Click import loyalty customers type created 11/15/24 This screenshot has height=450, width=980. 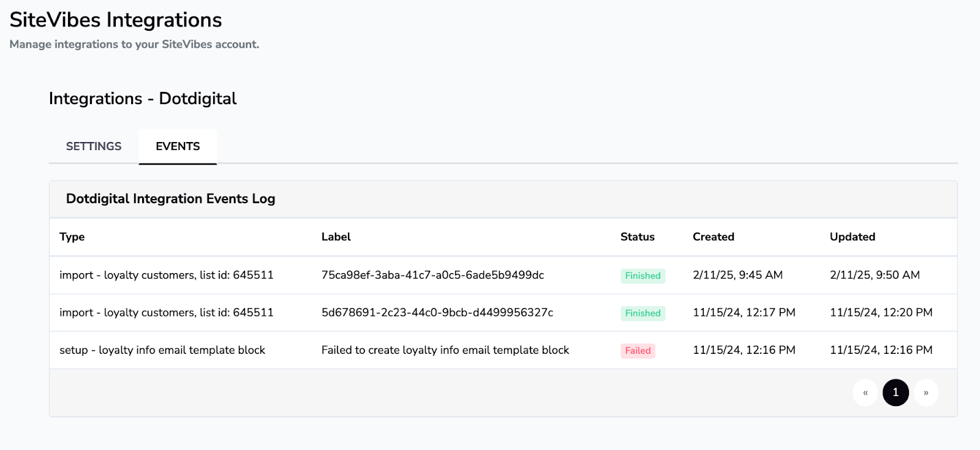pyautogui.click(x=167, y=312)
